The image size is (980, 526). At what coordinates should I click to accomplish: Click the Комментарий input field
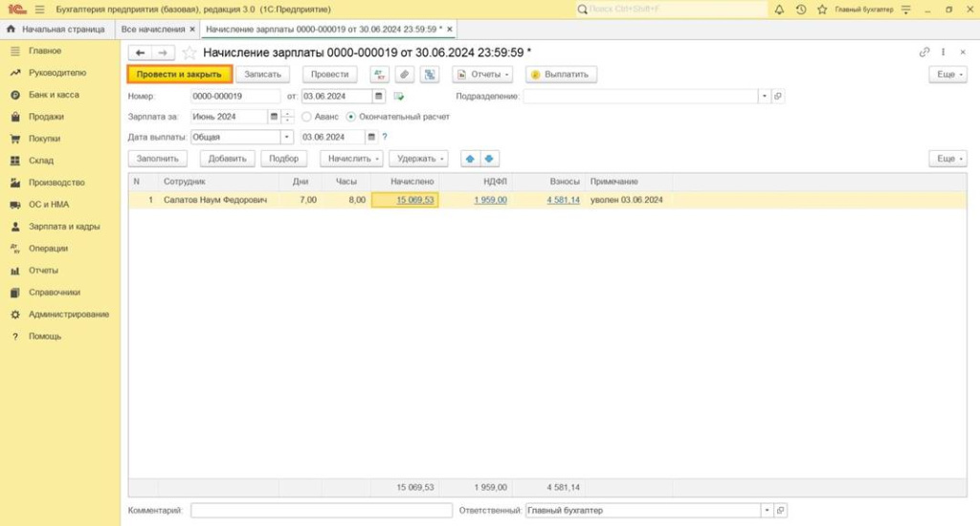320,511
